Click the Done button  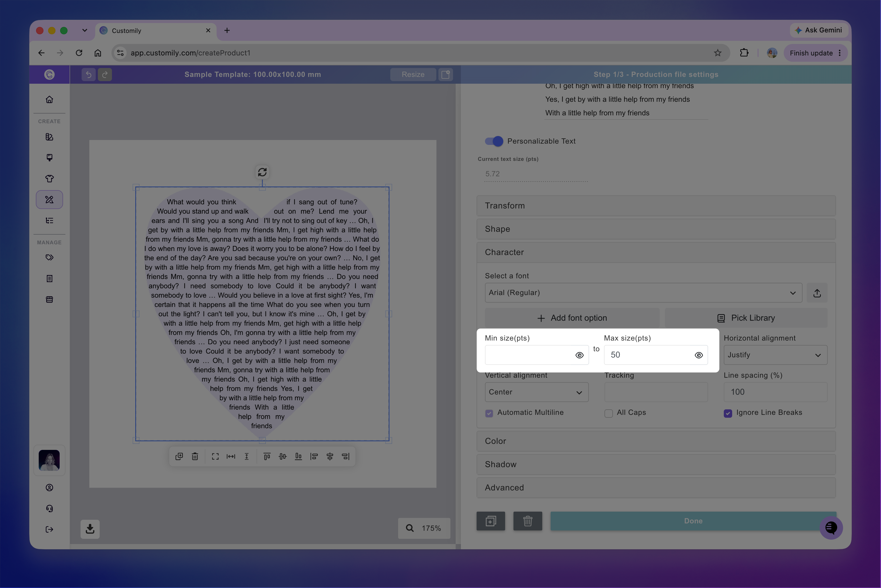[x=693, y=521]
